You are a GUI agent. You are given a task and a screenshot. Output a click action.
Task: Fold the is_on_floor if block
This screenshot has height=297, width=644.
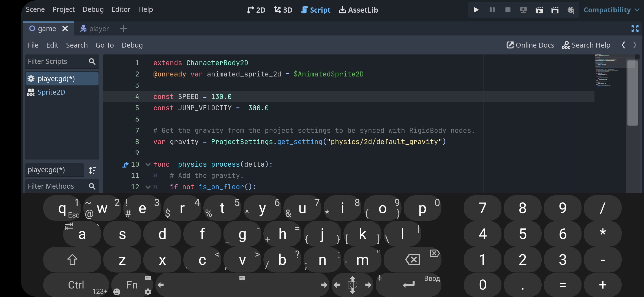pyautogui.click(x=148, y=187)
